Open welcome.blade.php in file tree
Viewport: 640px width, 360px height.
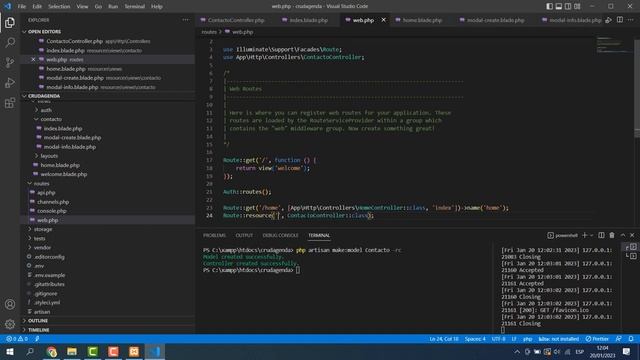(64, 174)
